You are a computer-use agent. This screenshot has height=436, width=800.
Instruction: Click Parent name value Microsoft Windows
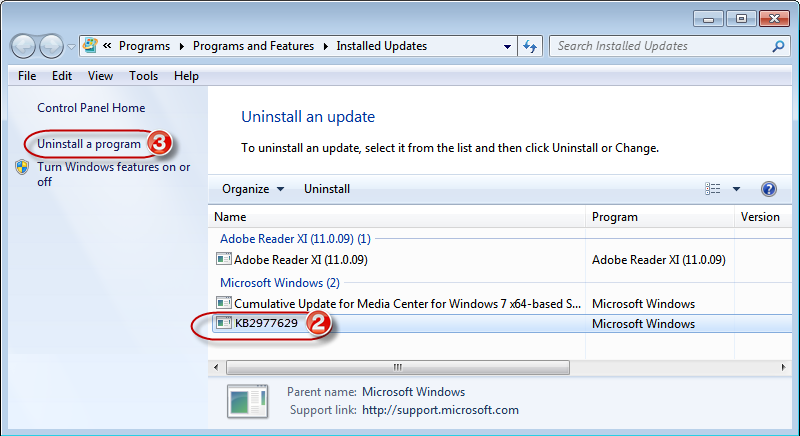pyautogui.click(x=413, y=392)
